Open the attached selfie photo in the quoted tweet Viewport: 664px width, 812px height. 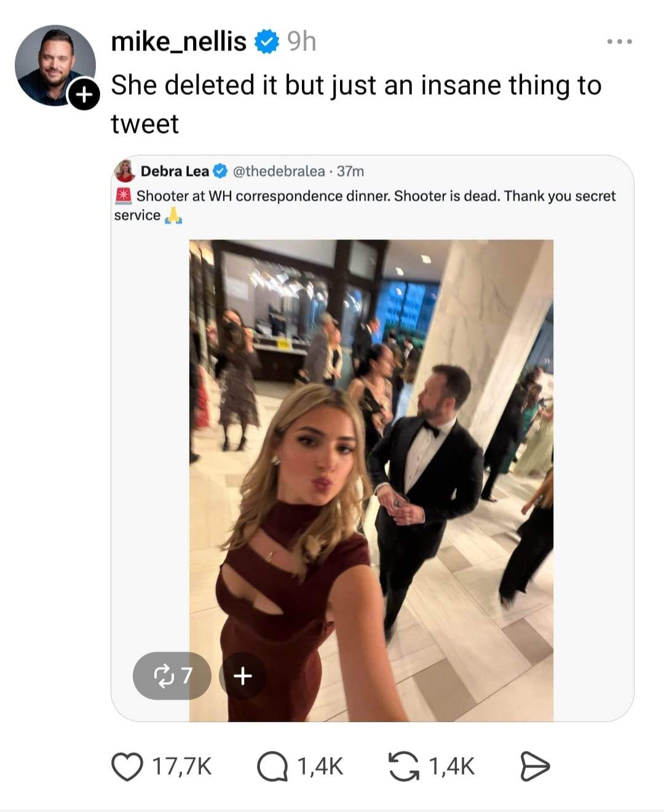(x=371, y=480)
